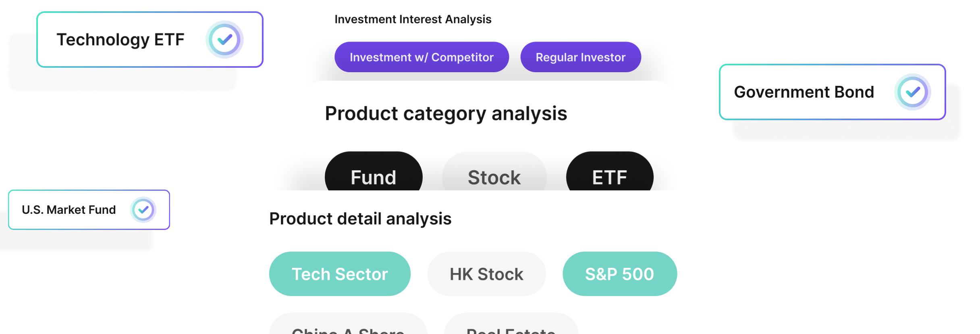Click the Technology ETF label text
This screenshot has height=334, width=980.
click(120, 40)
